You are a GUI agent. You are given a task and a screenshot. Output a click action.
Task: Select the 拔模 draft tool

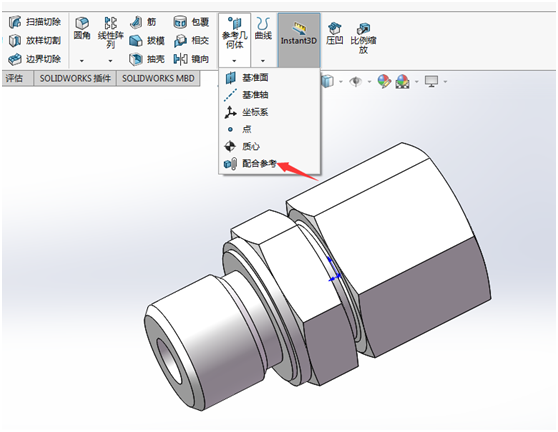point(147,41)
